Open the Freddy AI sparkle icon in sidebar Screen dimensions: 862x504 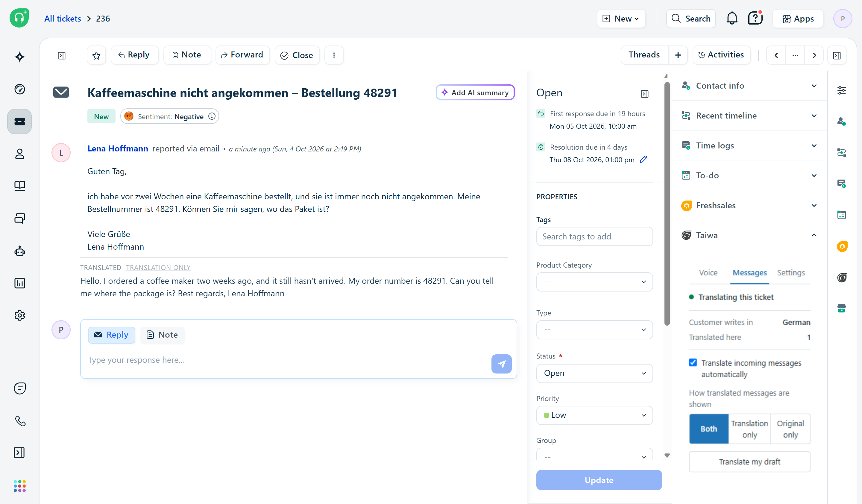click(19, 57)
